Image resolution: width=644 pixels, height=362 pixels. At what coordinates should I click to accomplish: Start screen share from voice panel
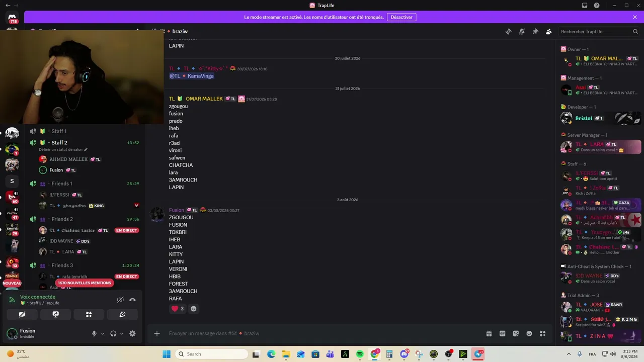[x=56, y=314]
